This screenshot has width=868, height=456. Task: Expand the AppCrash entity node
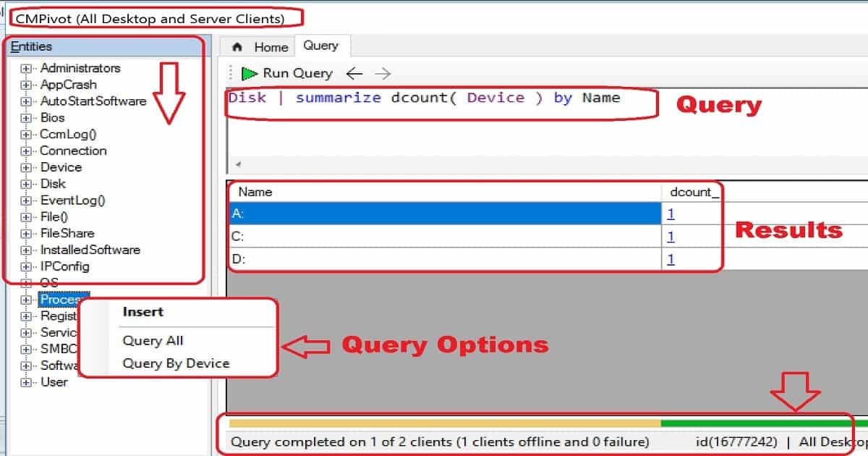pos(27,85)
